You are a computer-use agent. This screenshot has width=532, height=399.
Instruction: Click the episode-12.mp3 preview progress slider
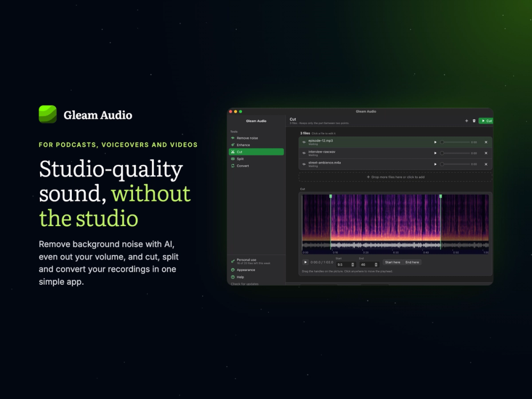(455, 142)
